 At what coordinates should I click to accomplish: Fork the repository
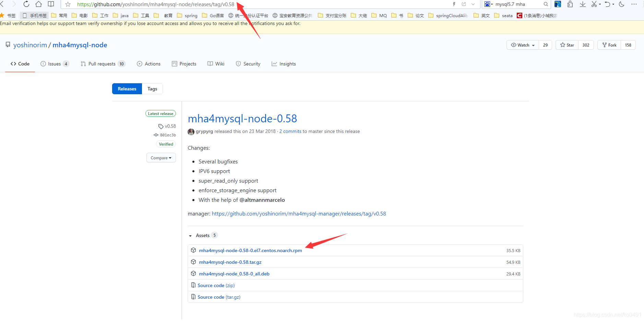click(x=609, y=45)
